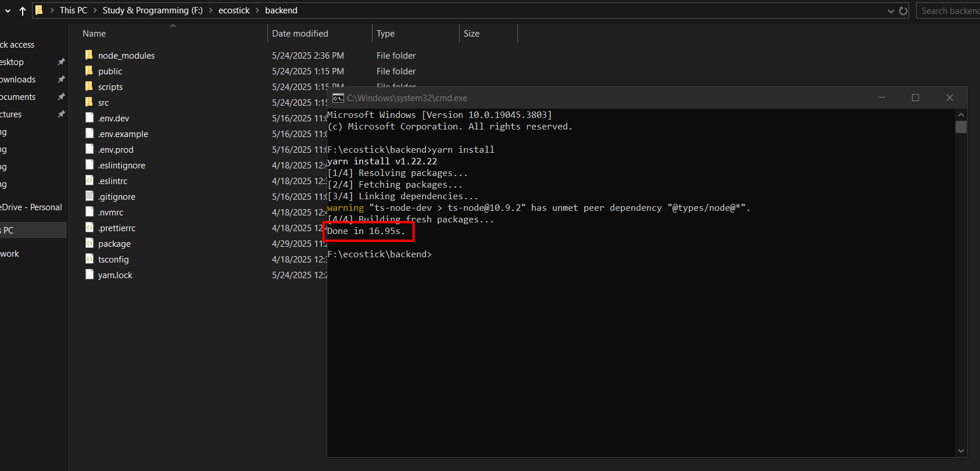Click the .gitignore file icon
980x471 pixels.
tap(90, 196)
